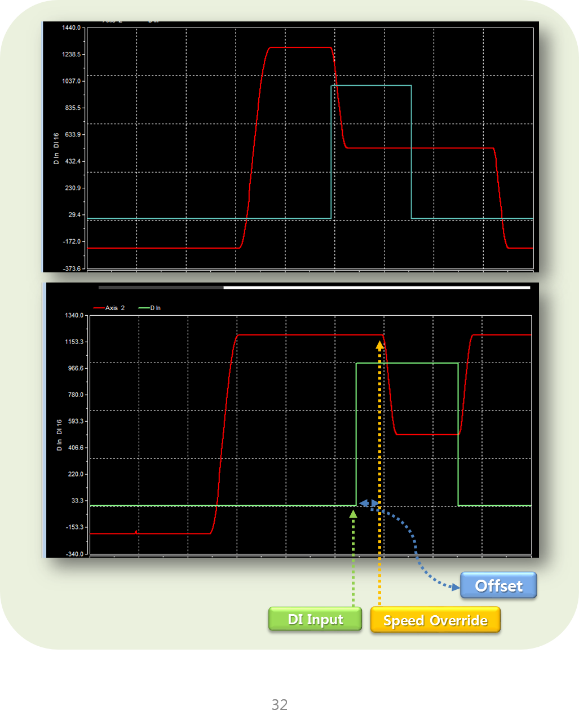The height and width of the screenshot is (728, 579).
Task: Click the blue arrowhead pointing at Offset
Action: (455, 587)
